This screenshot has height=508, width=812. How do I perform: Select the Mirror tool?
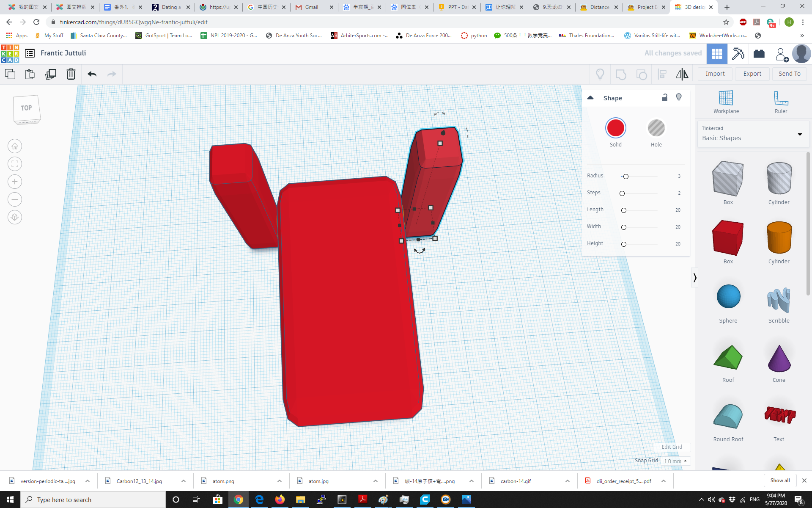pos(681,74)
